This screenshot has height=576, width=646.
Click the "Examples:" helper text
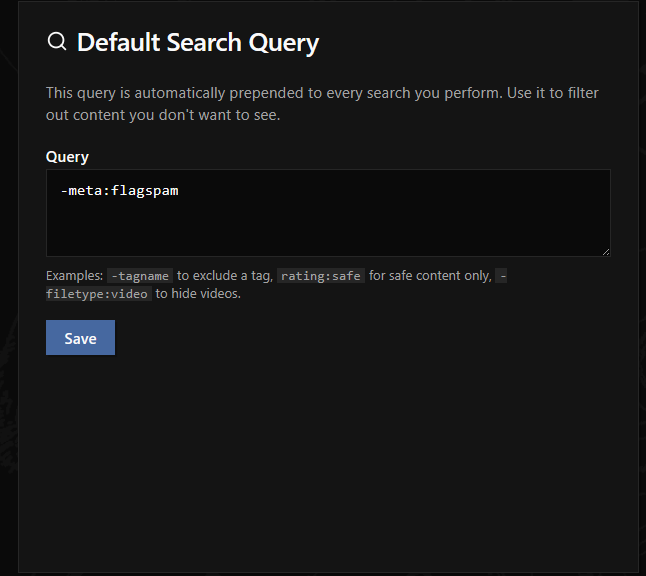point(74,276)
